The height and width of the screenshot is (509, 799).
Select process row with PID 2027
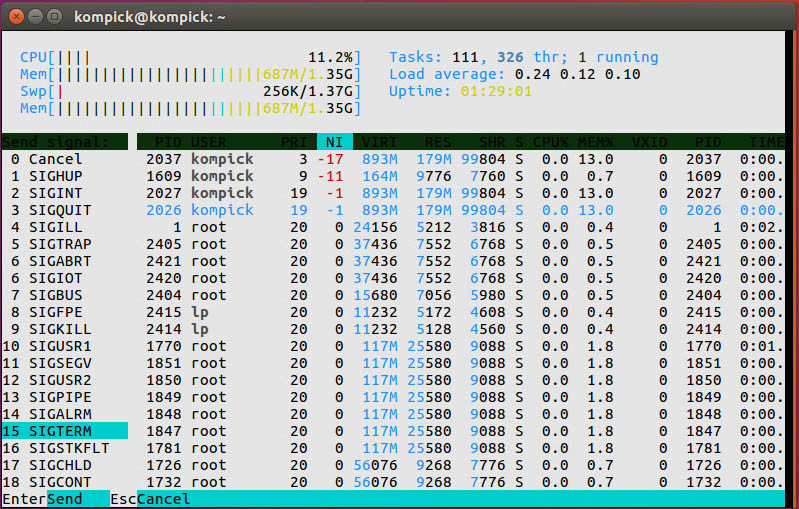pyautogui.click(x=461, y=193)
